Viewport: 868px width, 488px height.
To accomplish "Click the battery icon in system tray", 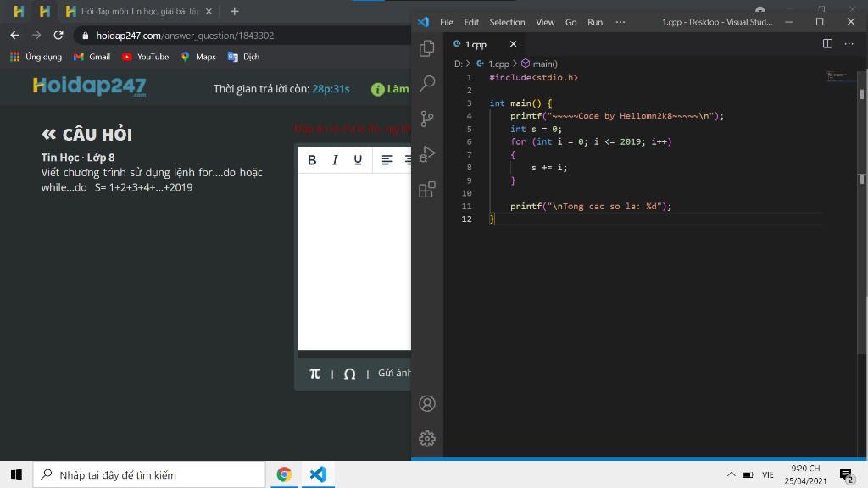I will coord(748,474).
